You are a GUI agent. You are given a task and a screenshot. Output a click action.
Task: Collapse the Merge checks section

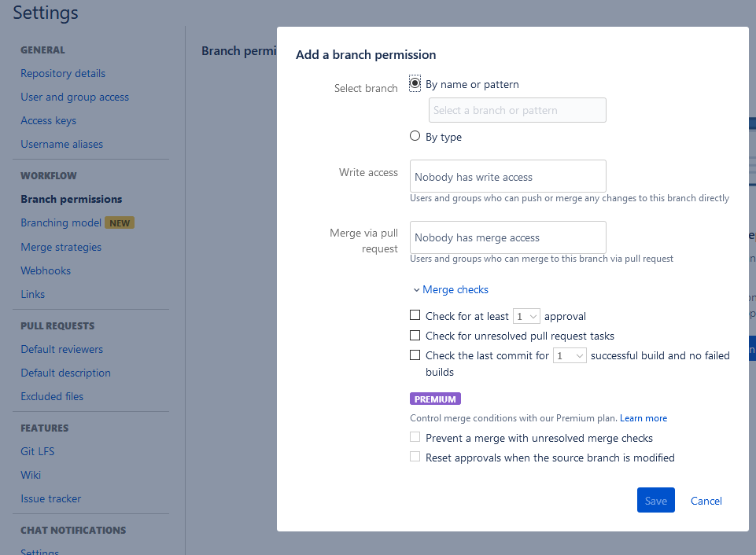click(x=451, y=289)
